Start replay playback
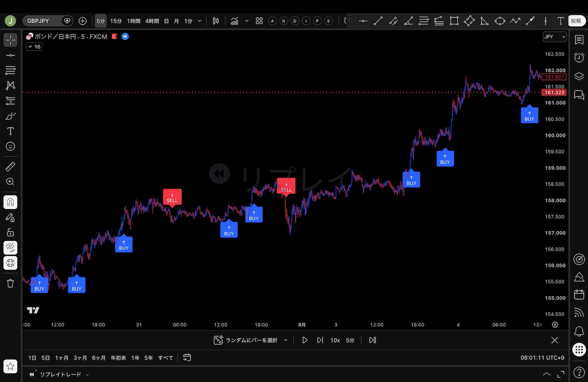Image resolution: width=588 pixels, height=382 pixels. click(305, 340)
